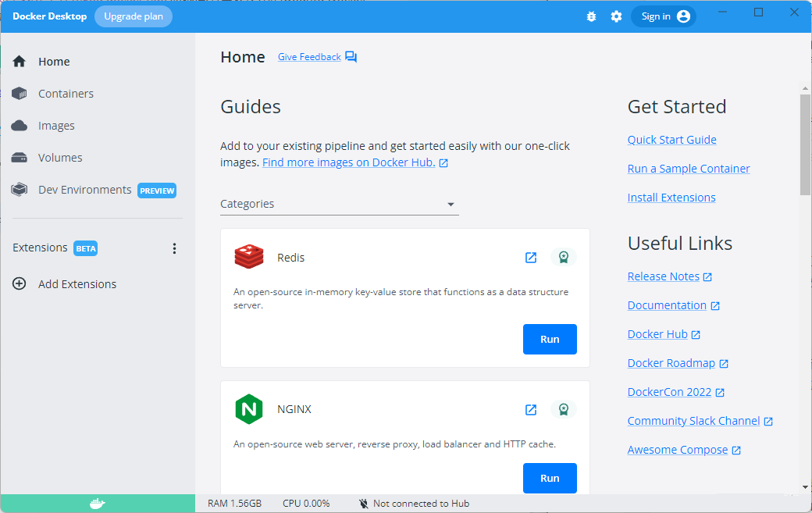Open the Extensions three-dot menu
This screenshot has height=513, width=812.
pyautogui.click(x=175, y=248)
